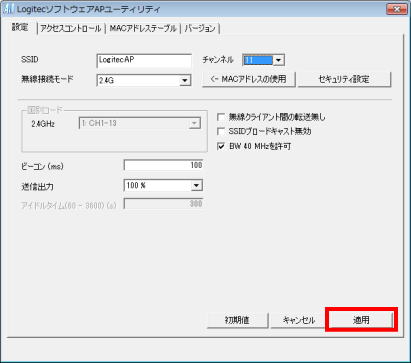Viewport: 411px width, 363px height.
Task: Open the アクセスコントロール tab
Action: pos(70,29)
